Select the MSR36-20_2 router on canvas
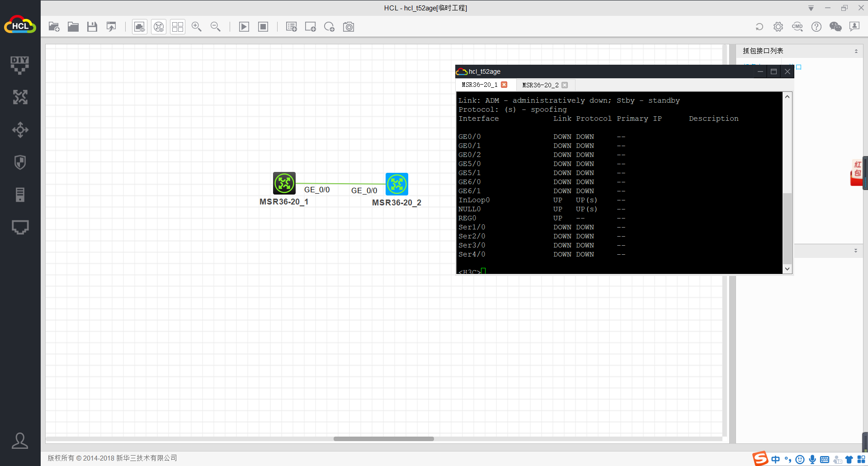Image resolution: width=868 pixels, height=466 pixels. pyautogui.click(x=397, y=184)
